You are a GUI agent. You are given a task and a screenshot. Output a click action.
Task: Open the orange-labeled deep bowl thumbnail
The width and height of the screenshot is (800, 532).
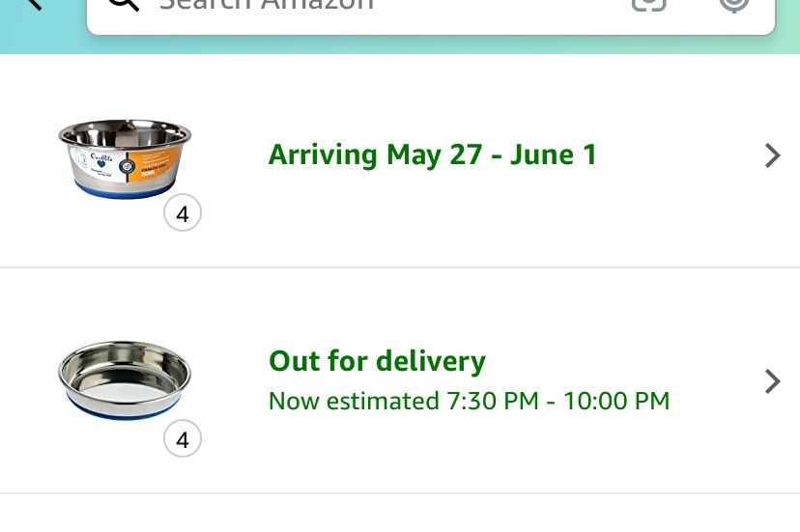click(x=124, y=157)
